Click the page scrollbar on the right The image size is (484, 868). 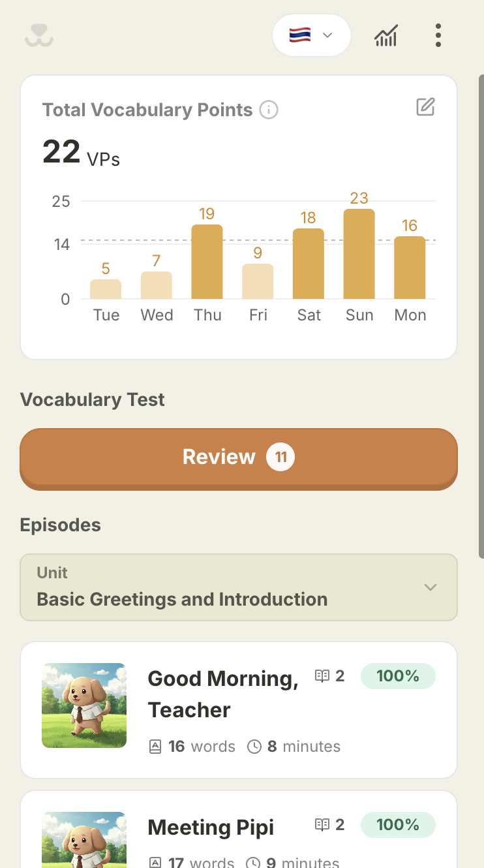(481, 317)
